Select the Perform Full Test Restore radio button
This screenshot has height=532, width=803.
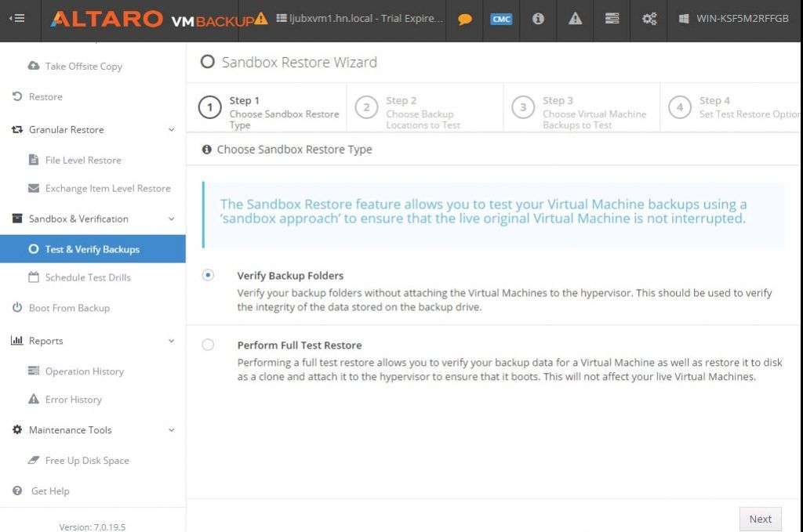pyautogui.click(x=208, y=345)
